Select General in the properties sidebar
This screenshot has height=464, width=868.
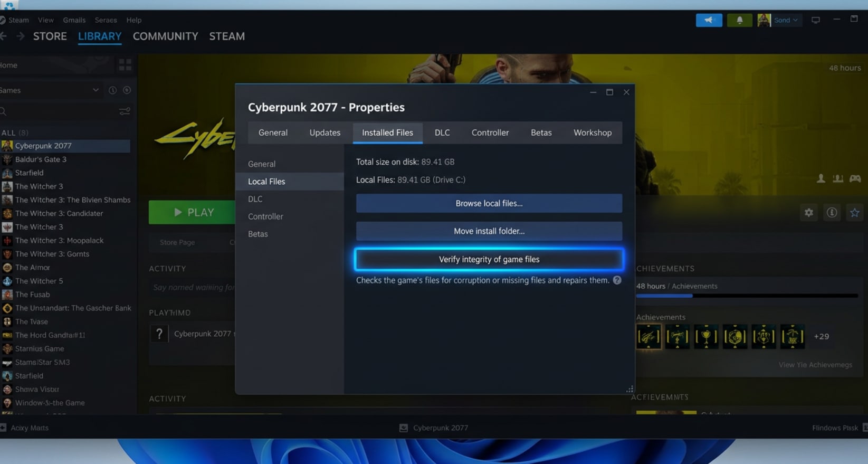(x=290, y=164)
